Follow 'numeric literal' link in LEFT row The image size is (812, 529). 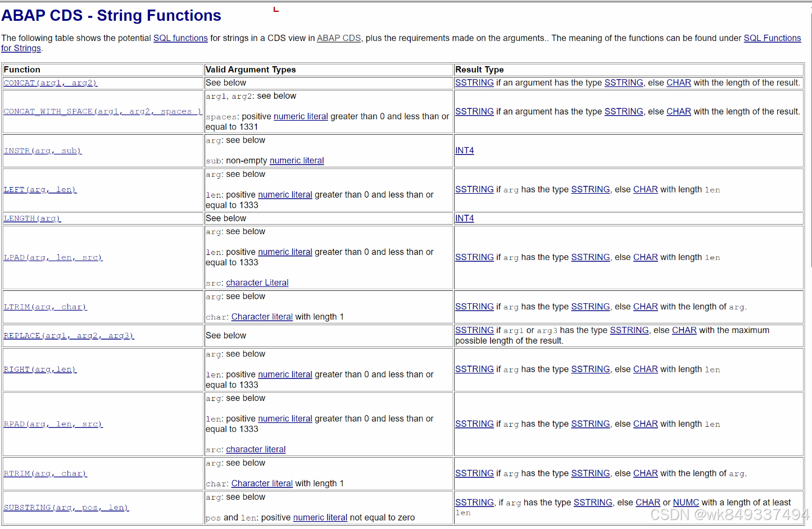(285, 195)
